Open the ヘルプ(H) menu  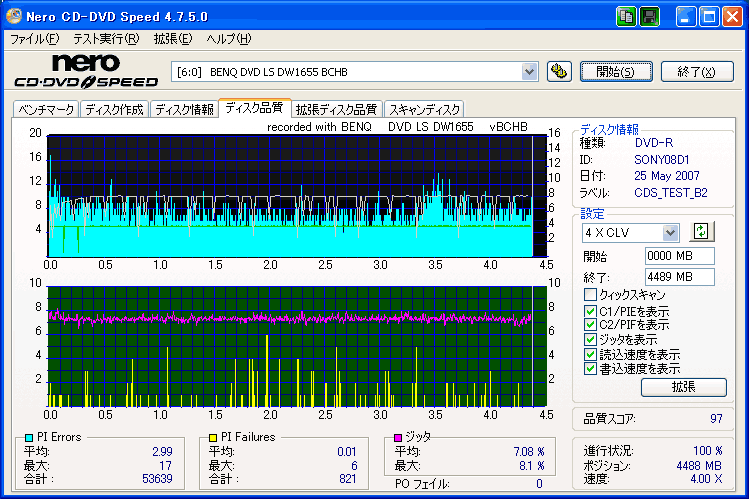tap(228, 39)
